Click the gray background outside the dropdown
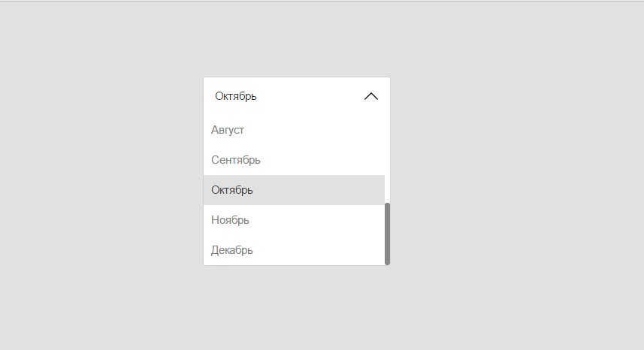The width and height of the screenshot is (644, 350). tap(511, 188)
